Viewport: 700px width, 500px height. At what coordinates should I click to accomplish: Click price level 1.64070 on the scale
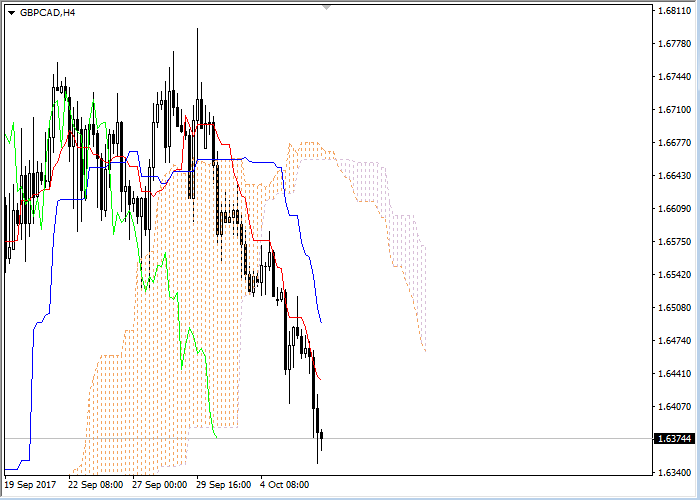pyautogui.click(x=674, y=407)
